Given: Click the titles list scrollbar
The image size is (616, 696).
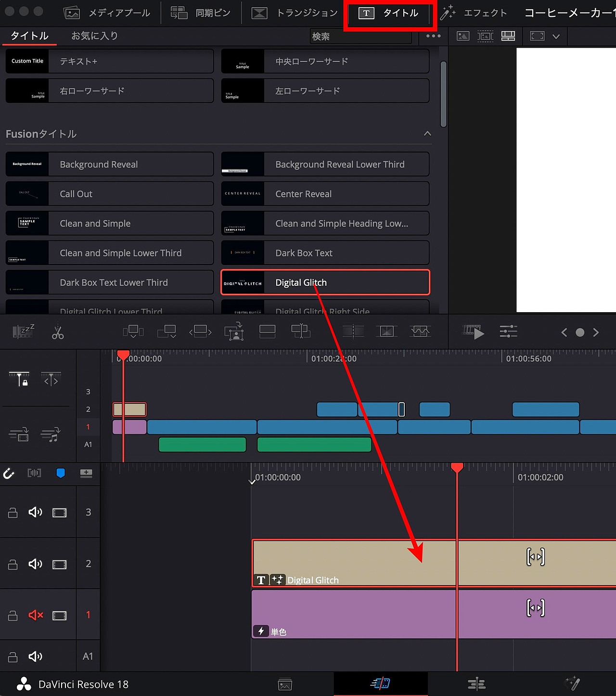Looking at the screenshot, I should pyautogui.click(x=443, y=94).
